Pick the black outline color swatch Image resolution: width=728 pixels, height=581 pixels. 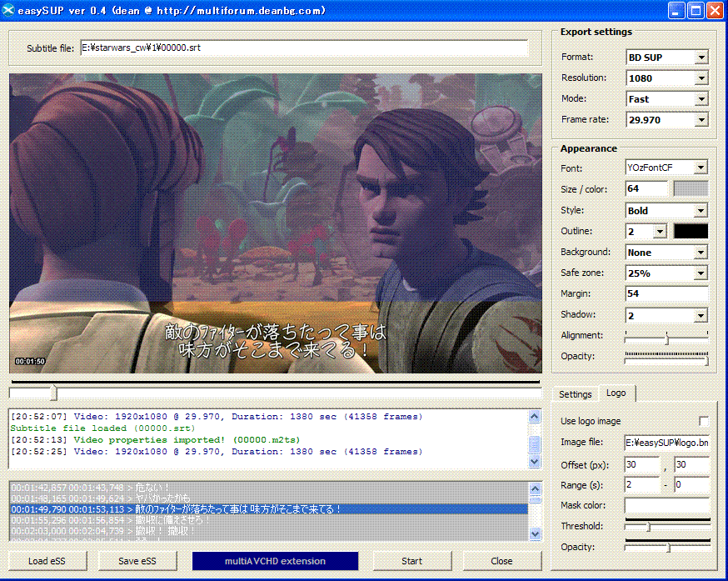691,232
